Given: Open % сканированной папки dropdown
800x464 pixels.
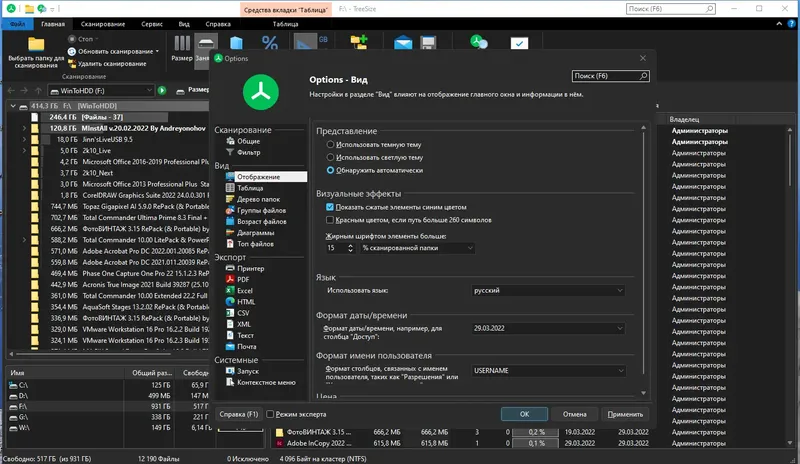Looking at the screenshot, I should click(417, 248).
